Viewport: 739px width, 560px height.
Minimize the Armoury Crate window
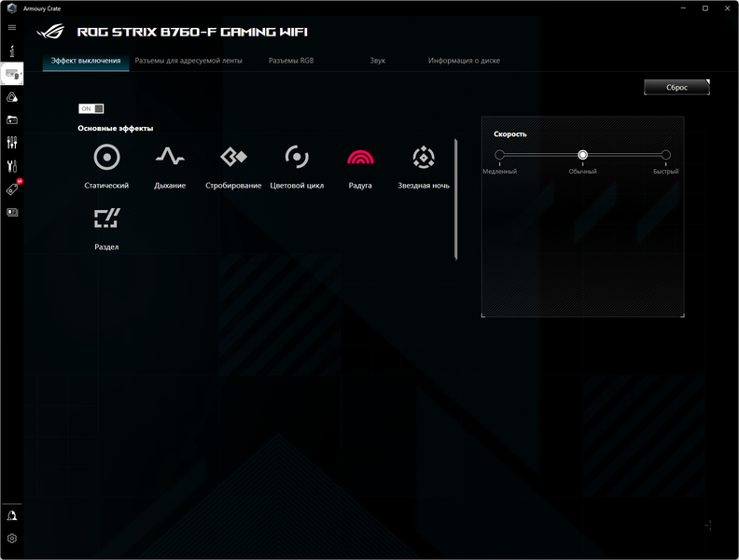coord(683,8)
